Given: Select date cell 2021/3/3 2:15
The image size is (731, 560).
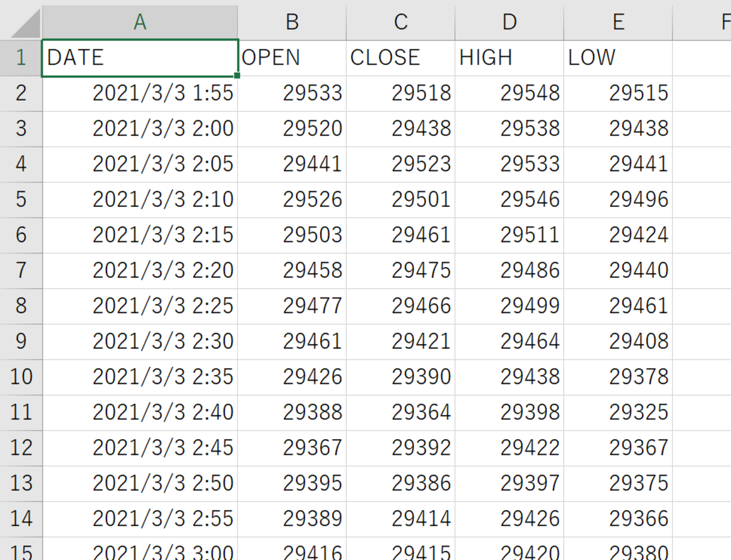Looking at the screenshot, I should [140, 235].
